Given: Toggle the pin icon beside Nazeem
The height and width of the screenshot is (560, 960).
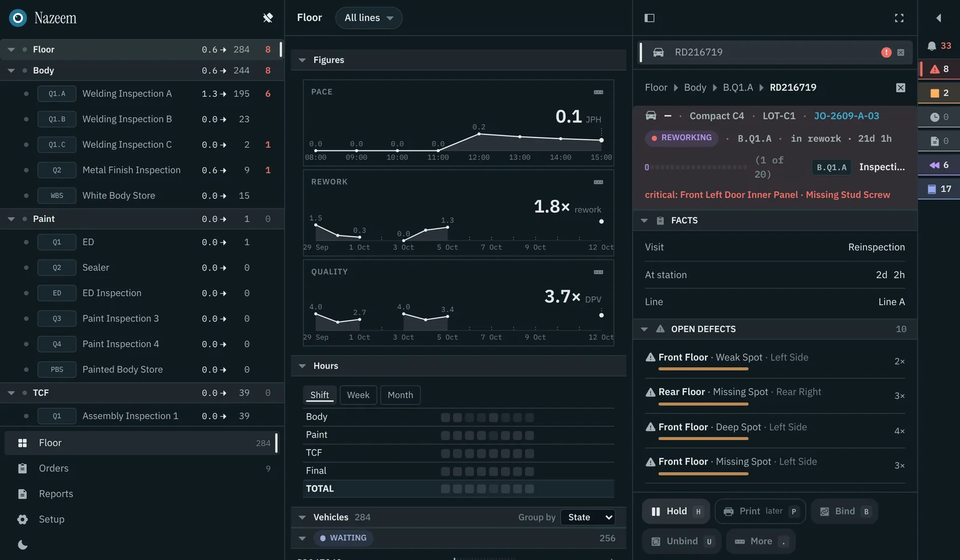Looking at the screenshot, I should (x=268, y=18).
